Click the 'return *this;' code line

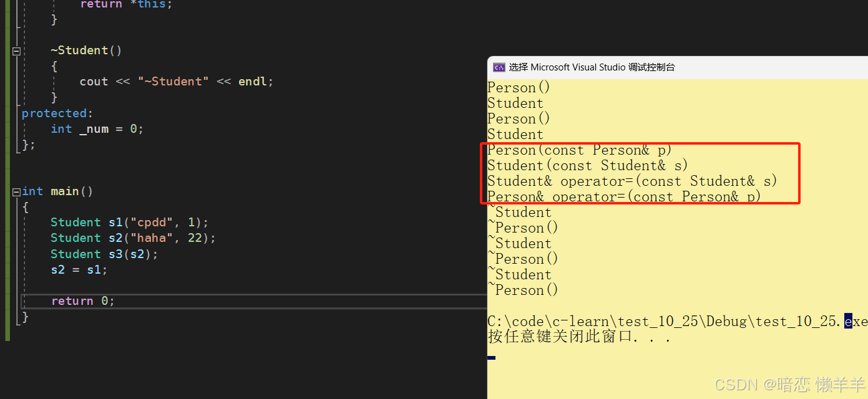(126, 4)
